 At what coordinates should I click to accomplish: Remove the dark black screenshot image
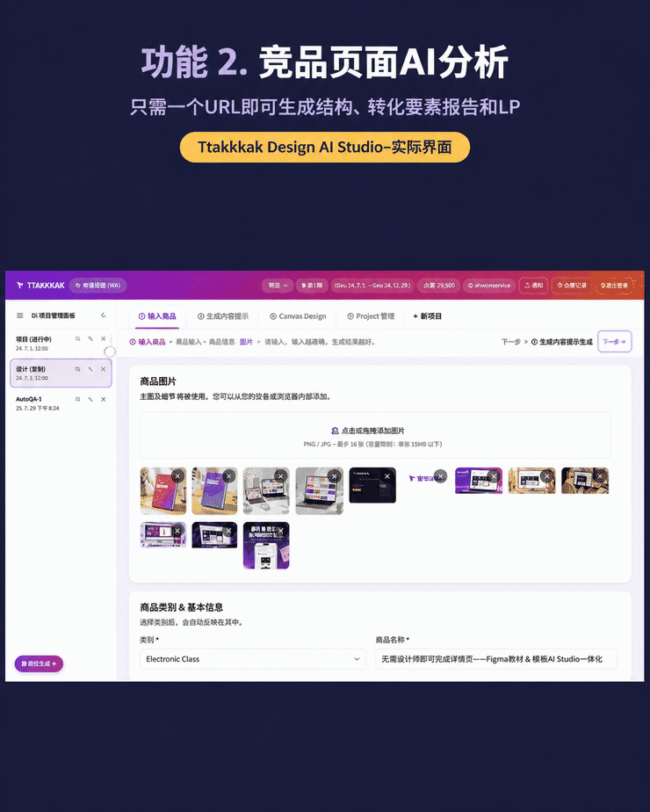387,476
